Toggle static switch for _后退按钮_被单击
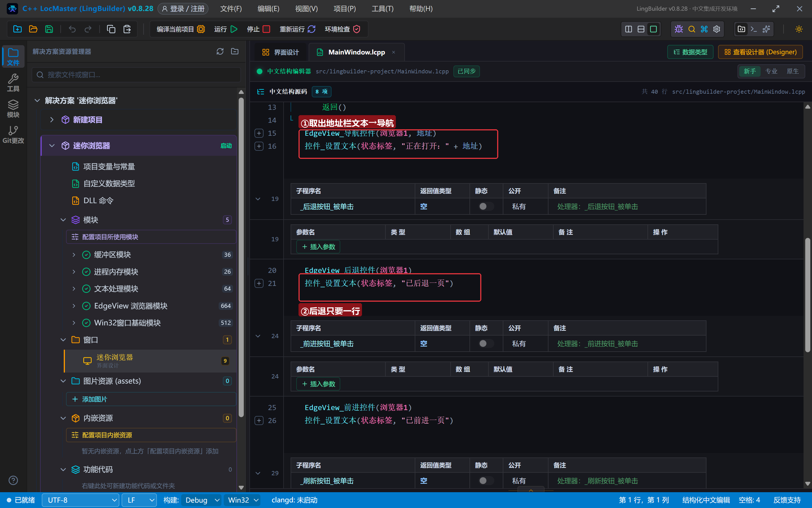This screenshot has width=812, height=508. point(486,206)
